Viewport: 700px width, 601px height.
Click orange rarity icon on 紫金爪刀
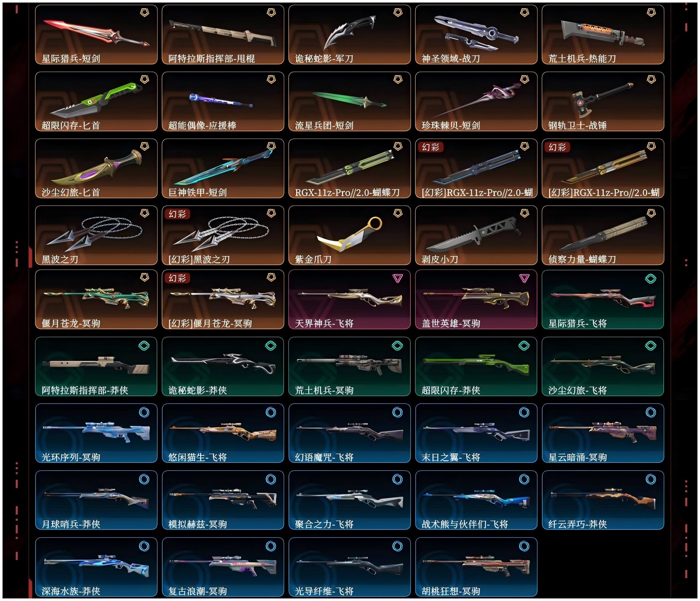[x=398, y=213]
